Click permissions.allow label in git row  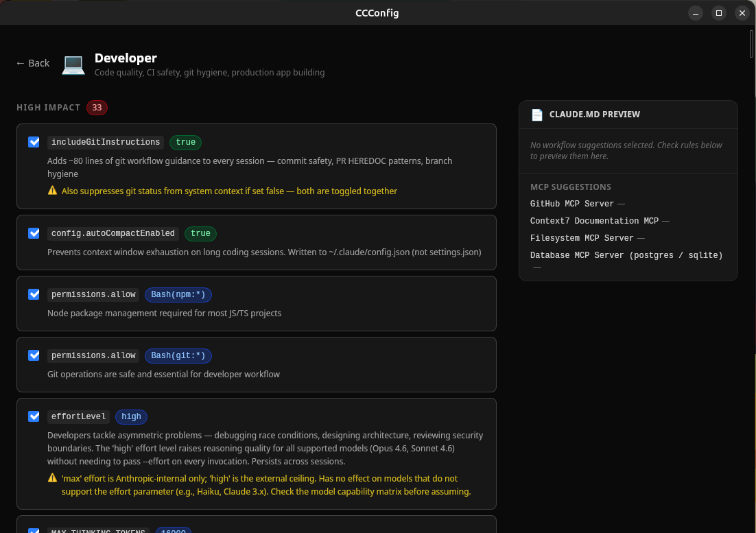pos(93,355)
